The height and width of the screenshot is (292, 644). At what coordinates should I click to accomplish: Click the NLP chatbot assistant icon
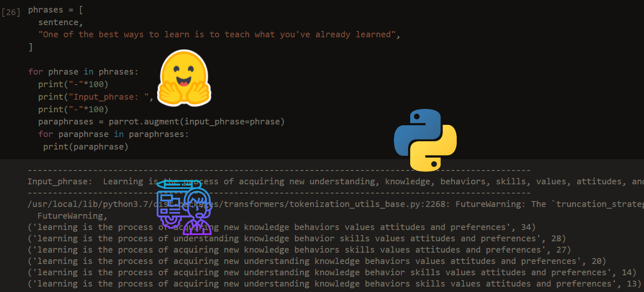pos(184,207)
